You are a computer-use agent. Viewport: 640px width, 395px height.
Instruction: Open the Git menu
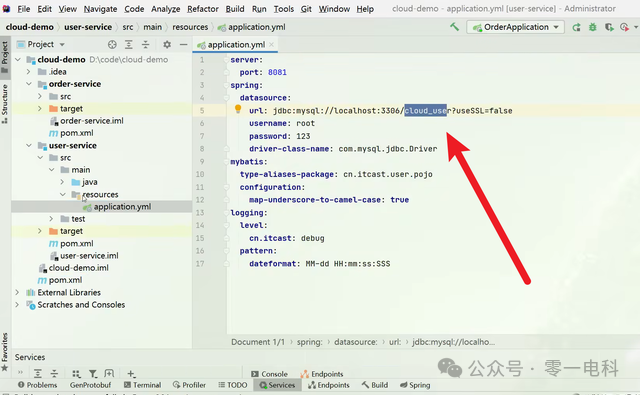pyautogui.click(x=306, y=9)
